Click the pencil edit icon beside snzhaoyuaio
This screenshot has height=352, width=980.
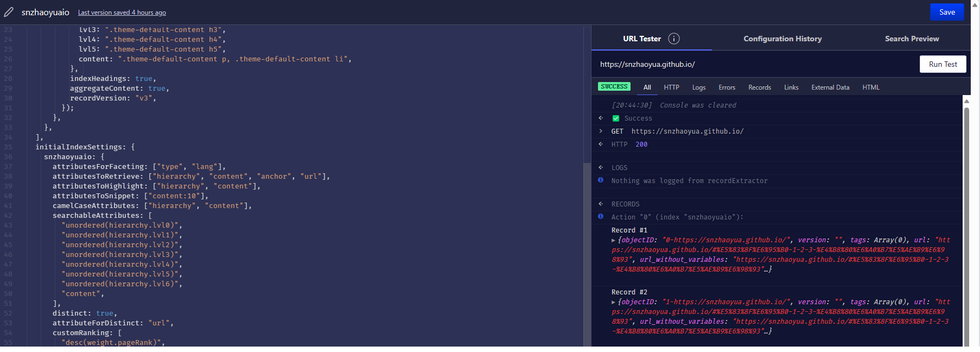(x=9, y=12)
